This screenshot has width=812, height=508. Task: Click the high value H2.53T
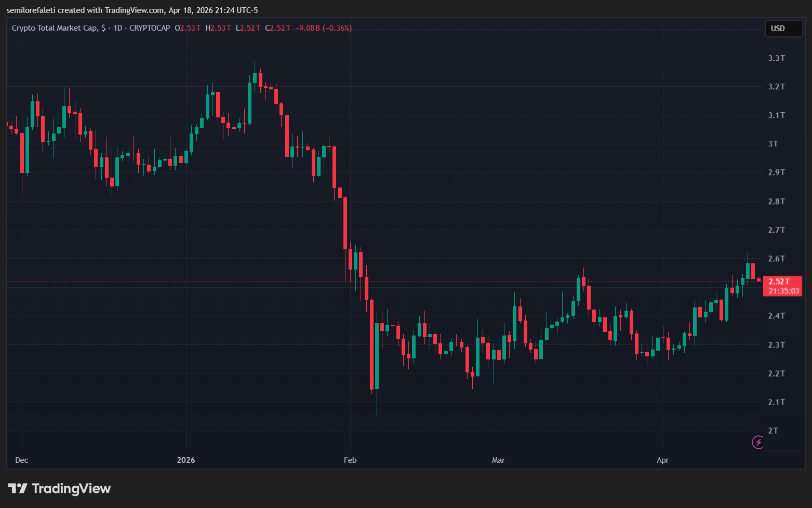(x=218, y=28)
